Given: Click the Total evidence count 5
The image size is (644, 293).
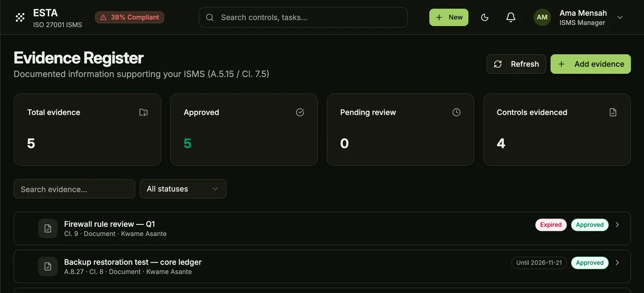Looking at the screenshot, I should 31,143.
